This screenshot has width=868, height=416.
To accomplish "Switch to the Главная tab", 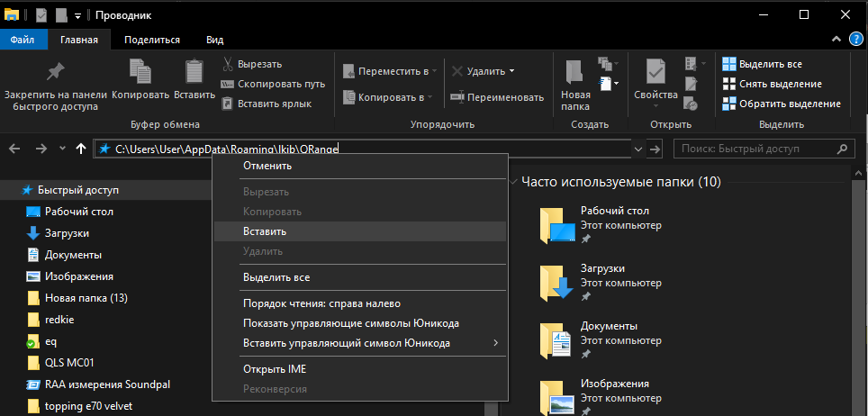I will click(x=79, y=40).
